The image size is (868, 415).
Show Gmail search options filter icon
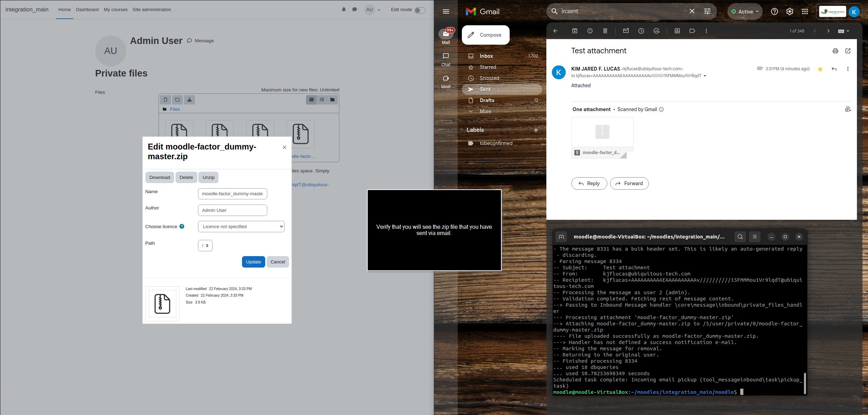707,11
